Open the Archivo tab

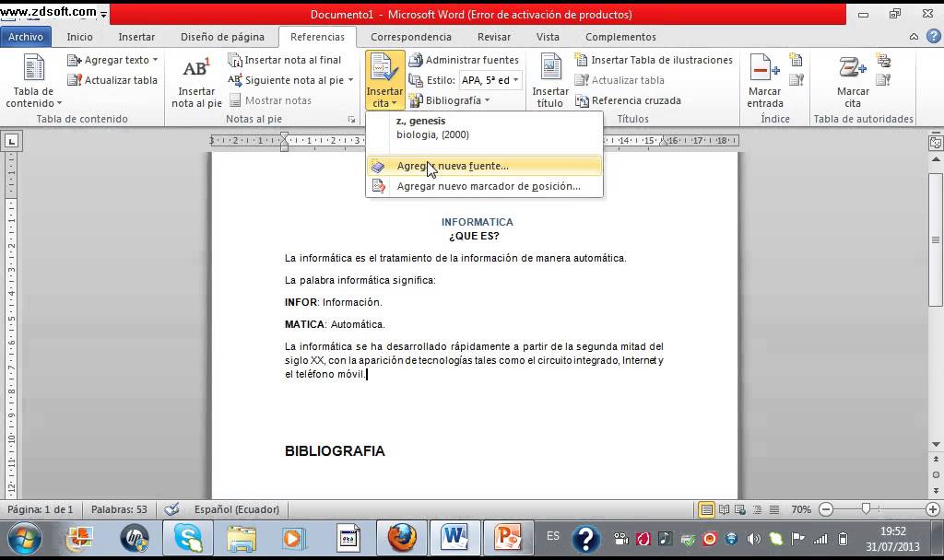[x=26, y=37]
